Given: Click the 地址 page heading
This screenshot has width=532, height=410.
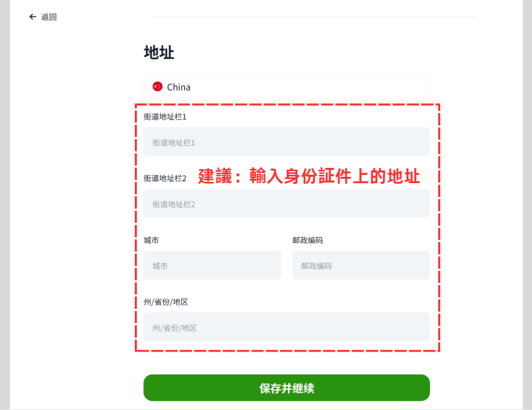Looking at the screenshot, I should (159, 53).
